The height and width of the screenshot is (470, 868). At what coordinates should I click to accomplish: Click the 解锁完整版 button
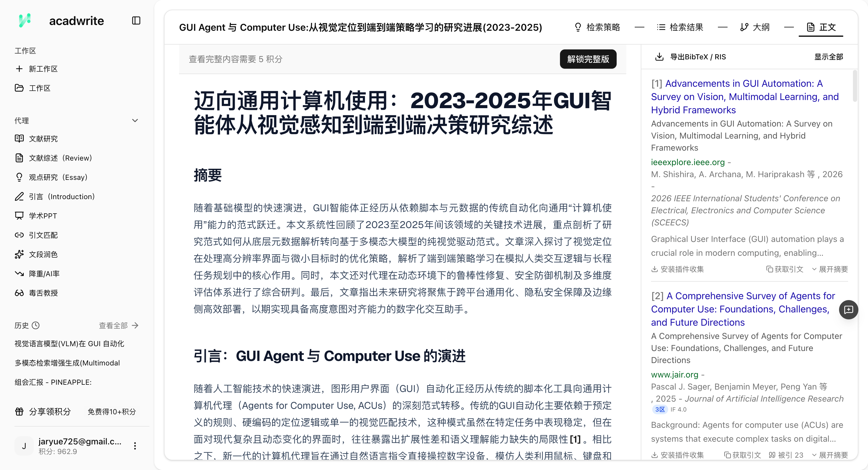(x=588, y=59)
